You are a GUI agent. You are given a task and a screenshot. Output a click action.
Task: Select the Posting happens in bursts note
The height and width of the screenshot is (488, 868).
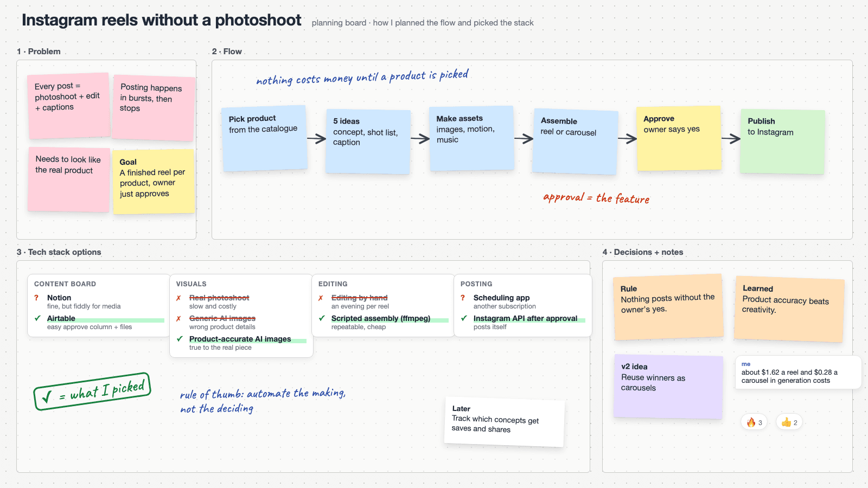(153, 108)
